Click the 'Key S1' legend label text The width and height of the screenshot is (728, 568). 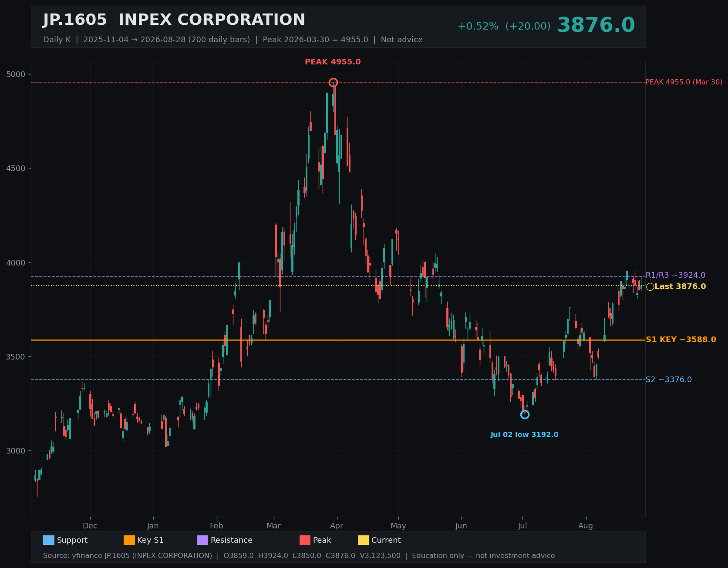coord(150,540)
